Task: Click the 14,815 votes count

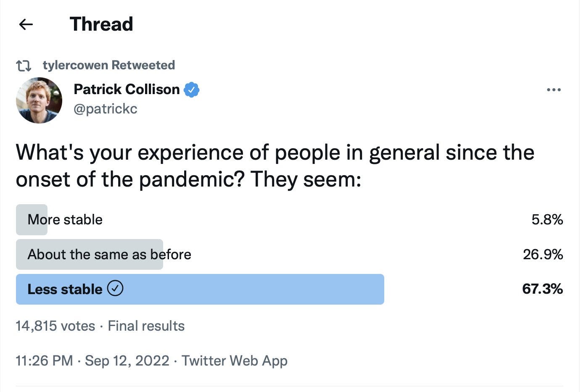Action: click(x=55, y=326)
